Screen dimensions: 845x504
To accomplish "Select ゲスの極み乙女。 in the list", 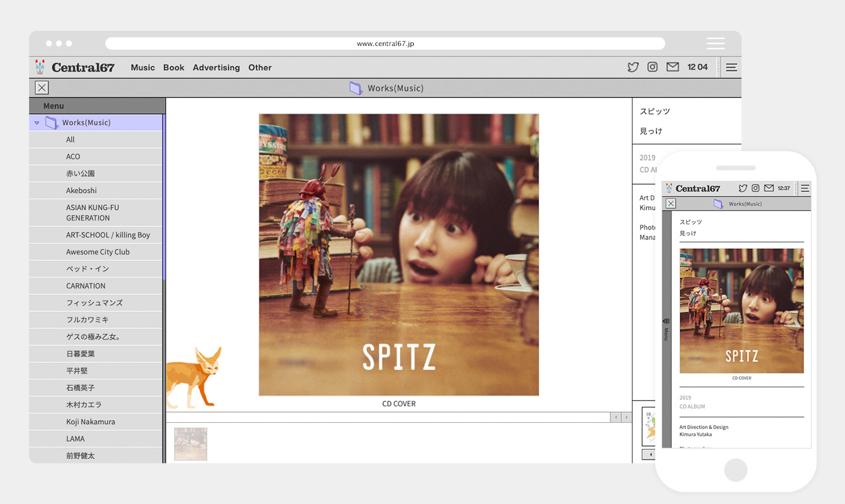I will coord(96,337).
